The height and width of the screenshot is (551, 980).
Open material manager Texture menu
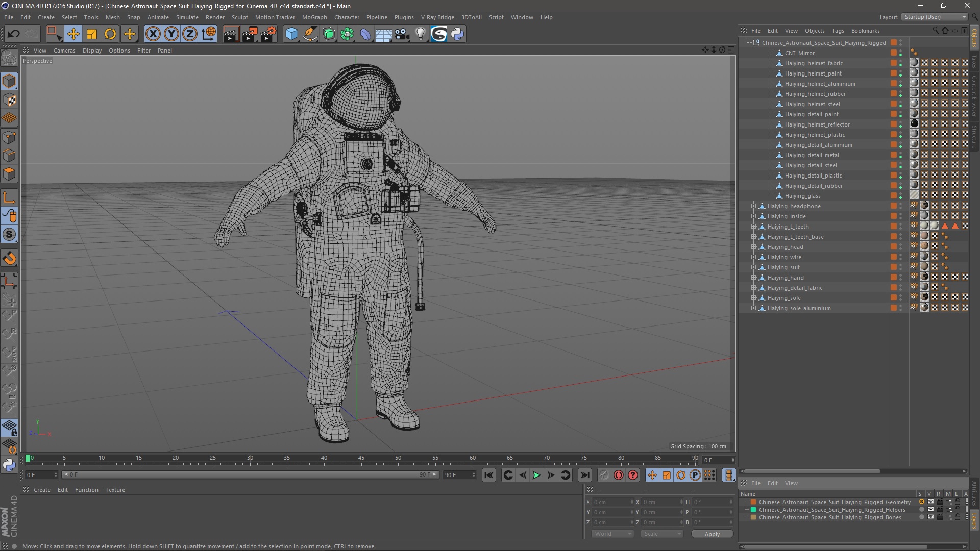(x=115, y=490)
